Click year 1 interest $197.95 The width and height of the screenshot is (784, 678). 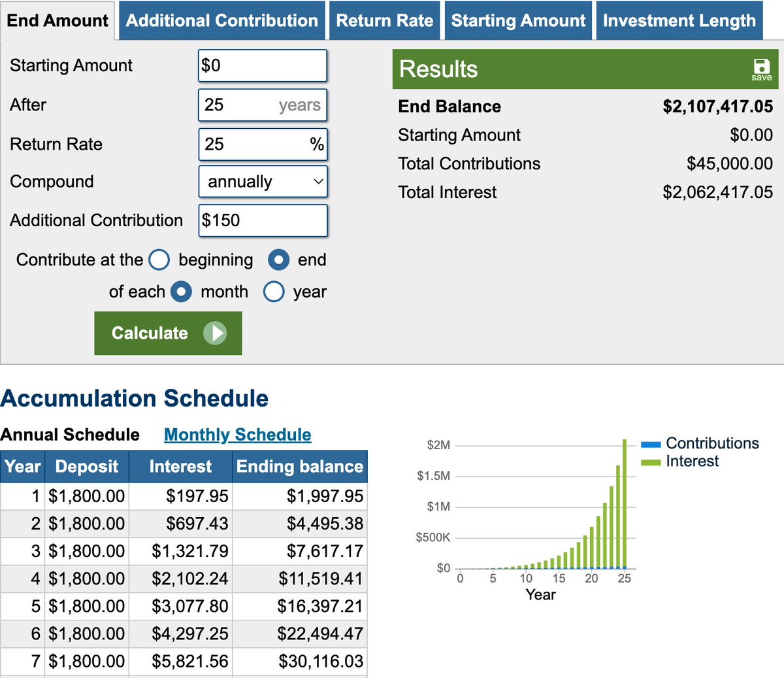[x=197, y=496]
